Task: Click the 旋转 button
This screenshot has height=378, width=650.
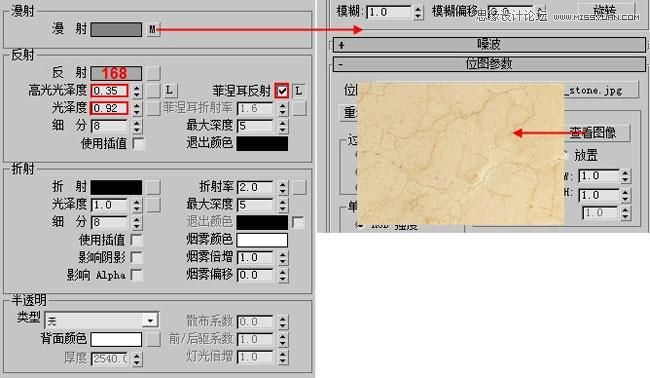Action: (606, 10)
